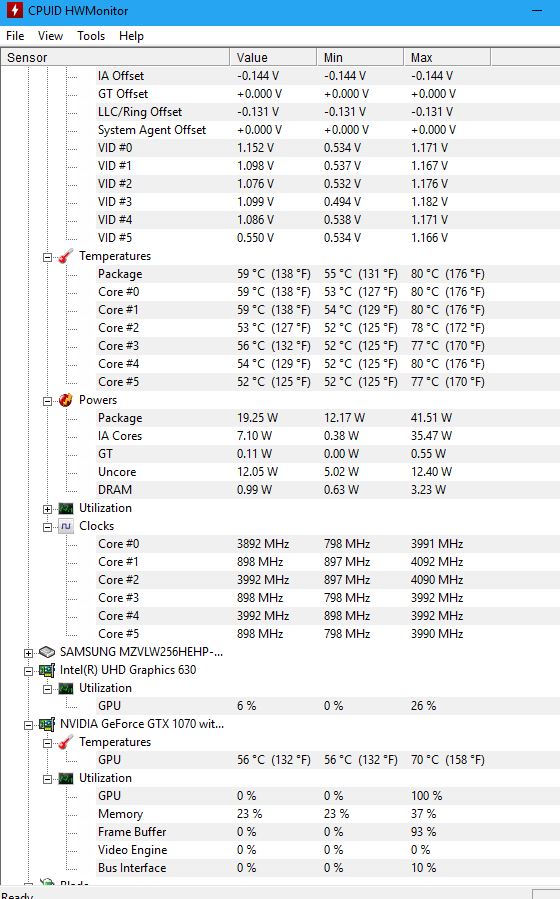Collapse the NVIDIA GeForce GTX 1070 node

click(28, 725)
